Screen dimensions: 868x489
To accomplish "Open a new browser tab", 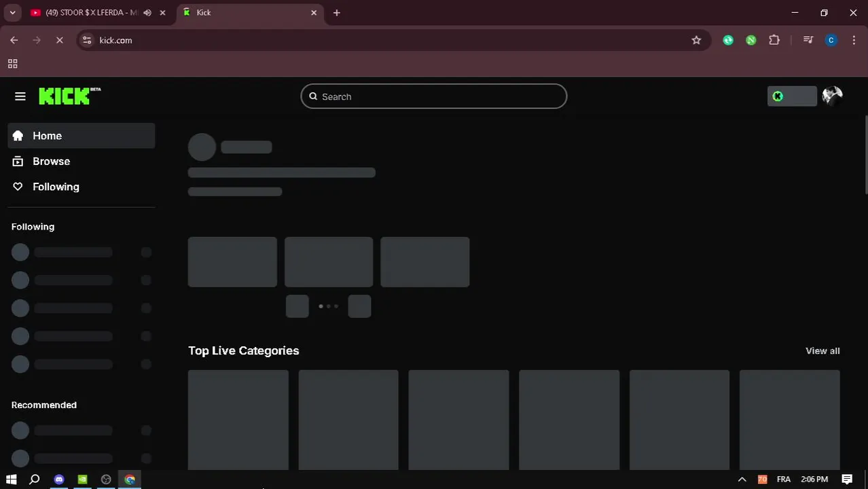I will click(x=336, y=13).
